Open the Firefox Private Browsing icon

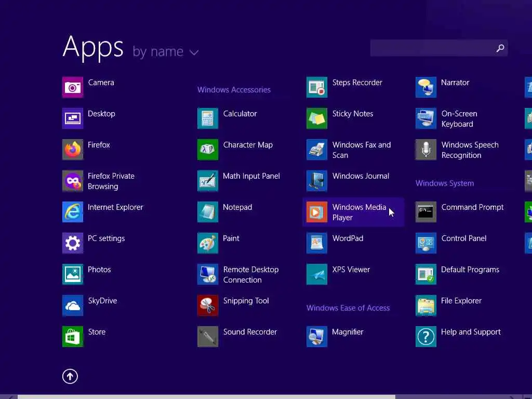73,181
